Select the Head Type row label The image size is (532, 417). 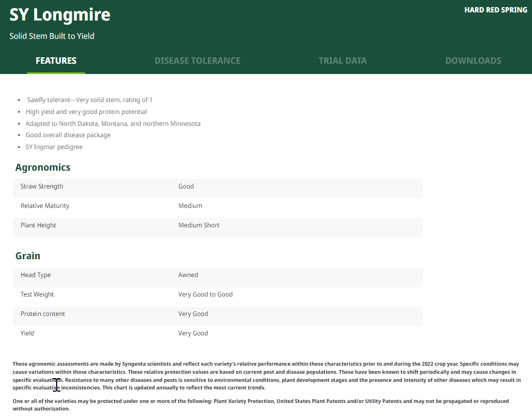tap(36, 275)
